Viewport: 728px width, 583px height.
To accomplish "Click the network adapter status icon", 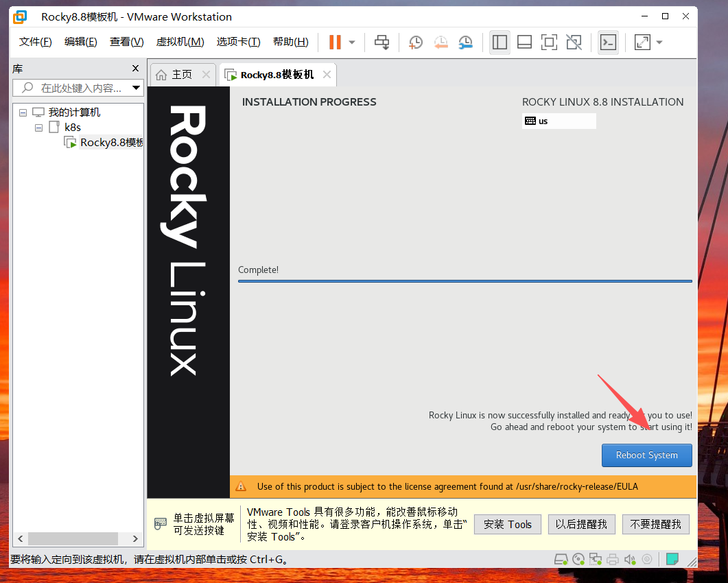I will 596,559.
